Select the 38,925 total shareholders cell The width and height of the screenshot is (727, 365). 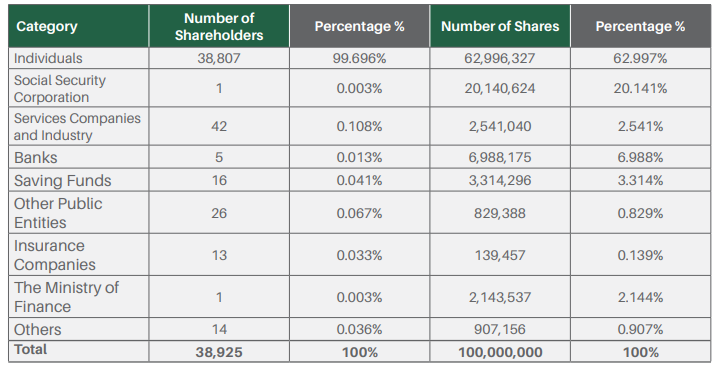(x=219, y=352)
